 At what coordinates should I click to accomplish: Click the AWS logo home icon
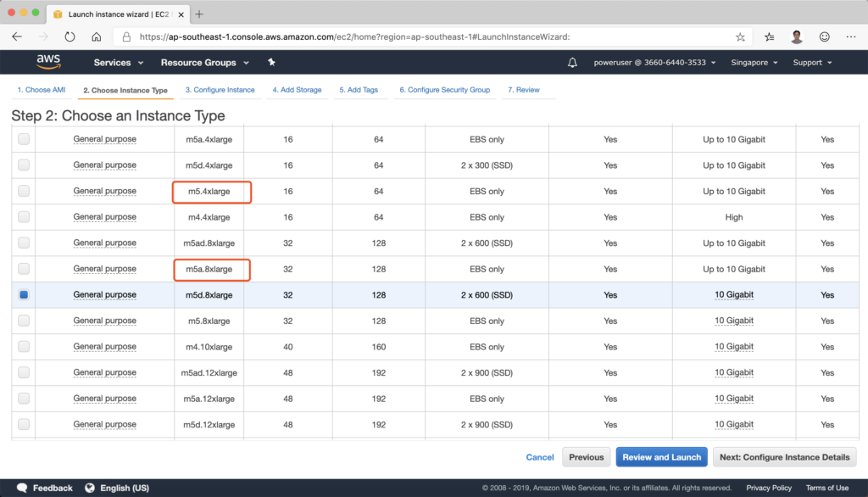pyautogui.click(x=48, y=62)
